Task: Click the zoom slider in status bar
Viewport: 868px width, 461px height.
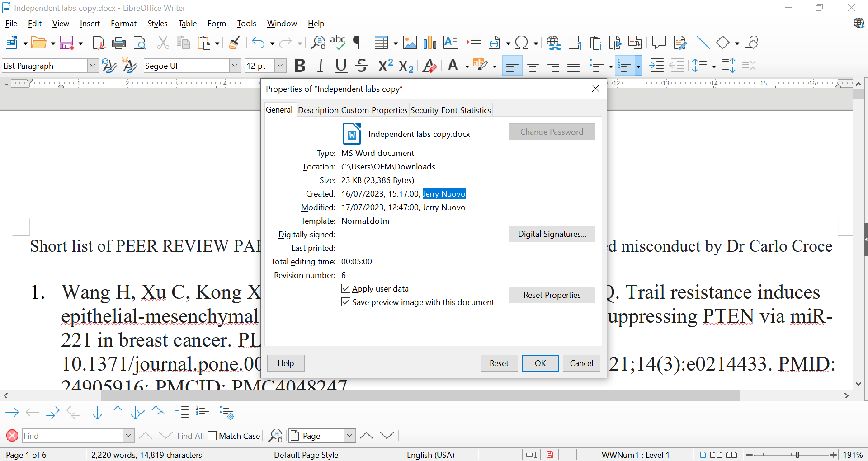Action: pos(797,455)
